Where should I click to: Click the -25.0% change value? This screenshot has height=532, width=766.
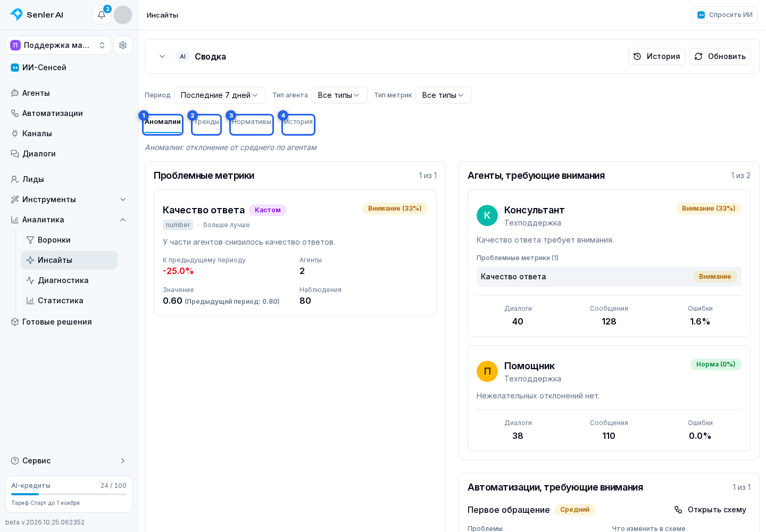[178, 271]
